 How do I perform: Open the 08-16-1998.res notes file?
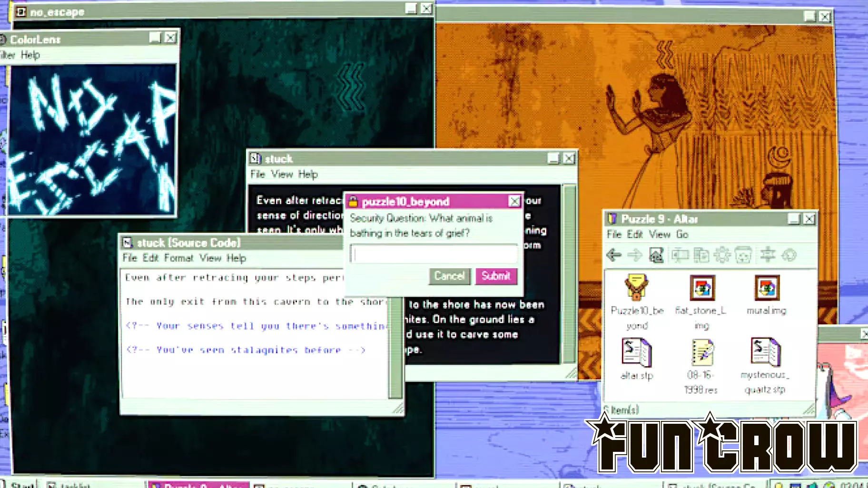pyautogui.click(x=701, y=366)
